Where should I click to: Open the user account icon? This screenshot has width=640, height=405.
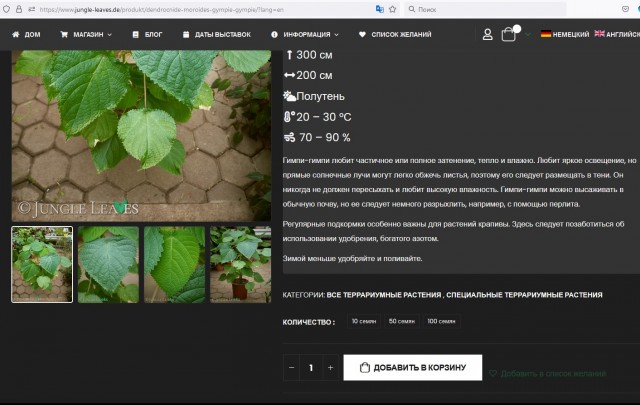[487, 34]
